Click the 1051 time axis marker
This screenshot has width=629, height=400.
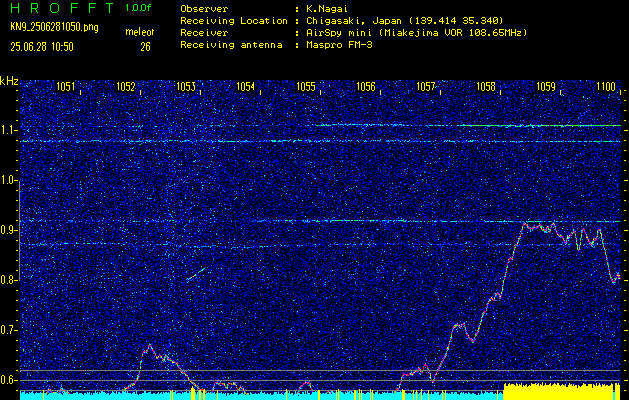(x=65, y=86)
